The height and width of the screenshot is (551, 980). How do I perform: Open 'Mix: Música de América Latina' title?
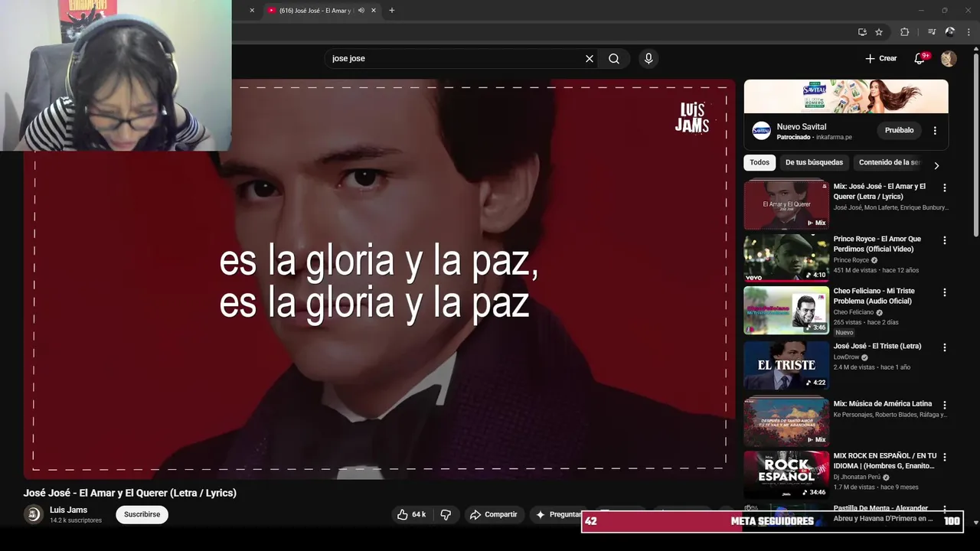[883, 403]
